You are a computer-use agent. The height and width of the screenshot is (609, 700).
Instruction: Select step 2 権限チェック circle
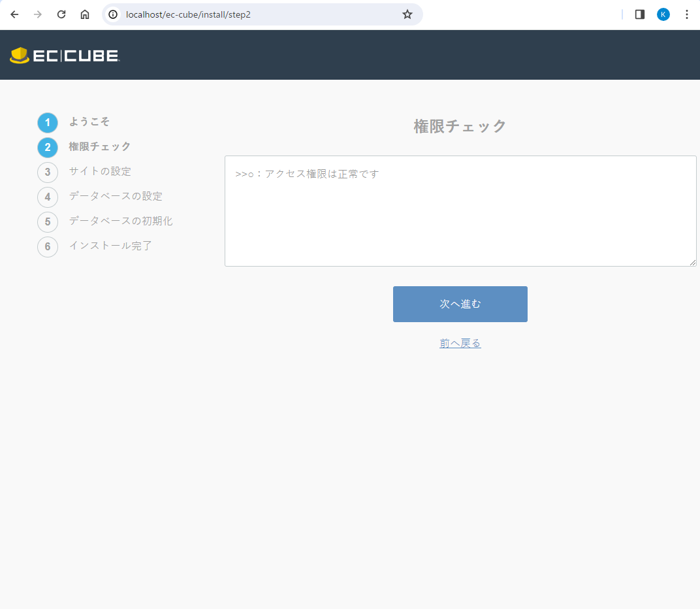[48, 148]
